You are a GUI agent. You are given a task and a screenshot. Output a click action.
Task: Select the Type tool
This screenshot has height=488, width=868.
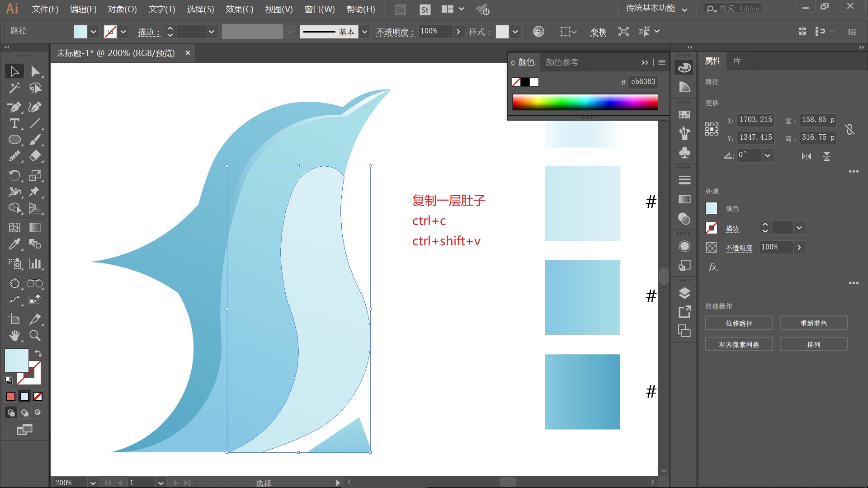tap(14, 123)
